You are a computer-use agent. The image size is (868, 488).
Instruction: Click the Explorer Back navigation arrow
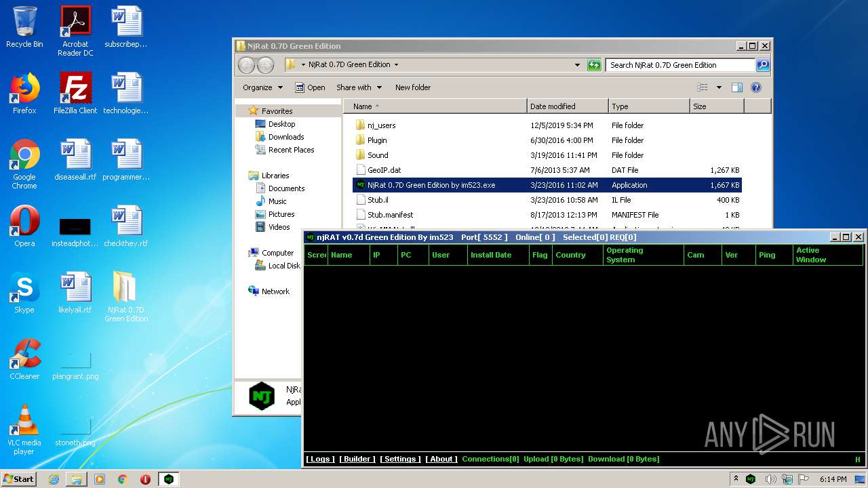click(246, 65)
